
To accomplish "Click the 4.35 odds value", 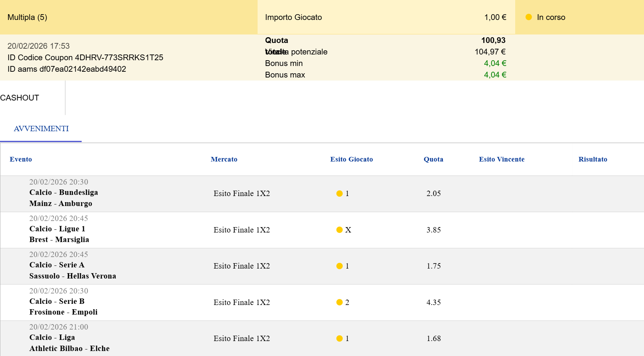I will 434,303.
